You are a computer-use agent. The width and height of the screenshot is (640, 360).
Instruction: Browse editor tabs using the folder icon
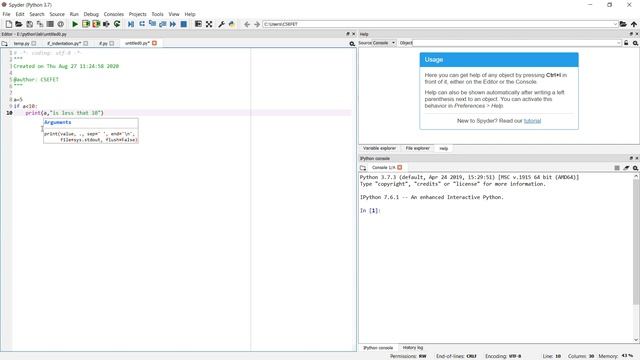pos(4,43)
